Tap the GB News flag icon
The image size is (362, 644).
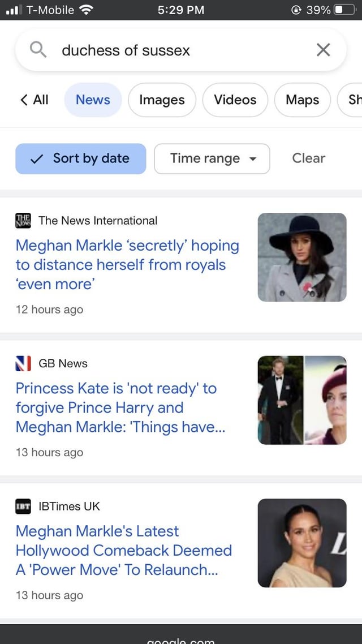point(23,363)
